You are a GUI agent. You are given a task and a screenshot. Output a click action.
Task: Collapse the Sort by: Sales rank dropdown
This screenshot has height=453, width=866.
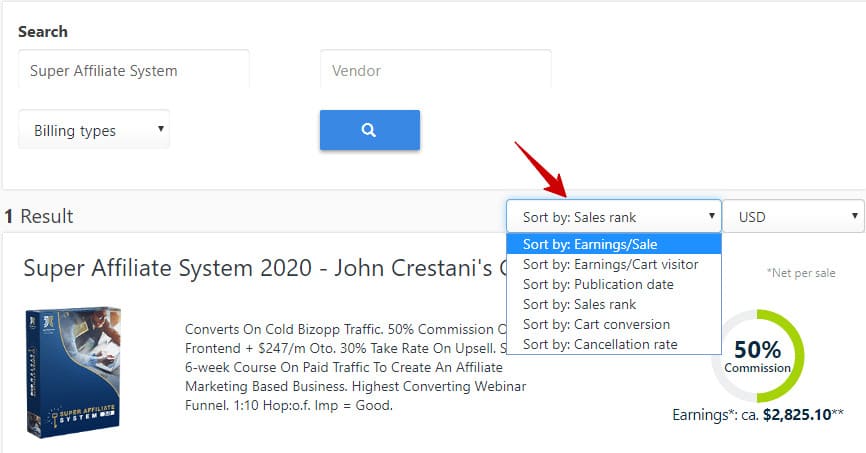(614, 217)
